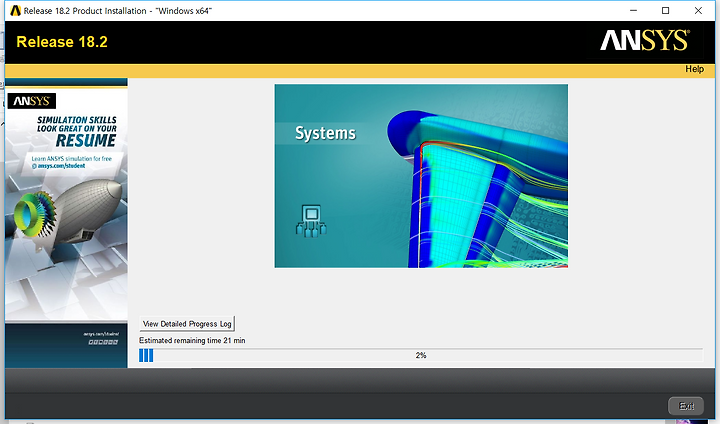Click the Systems label in banner
The width and height of the screenshot is (720, 424).
325,133
